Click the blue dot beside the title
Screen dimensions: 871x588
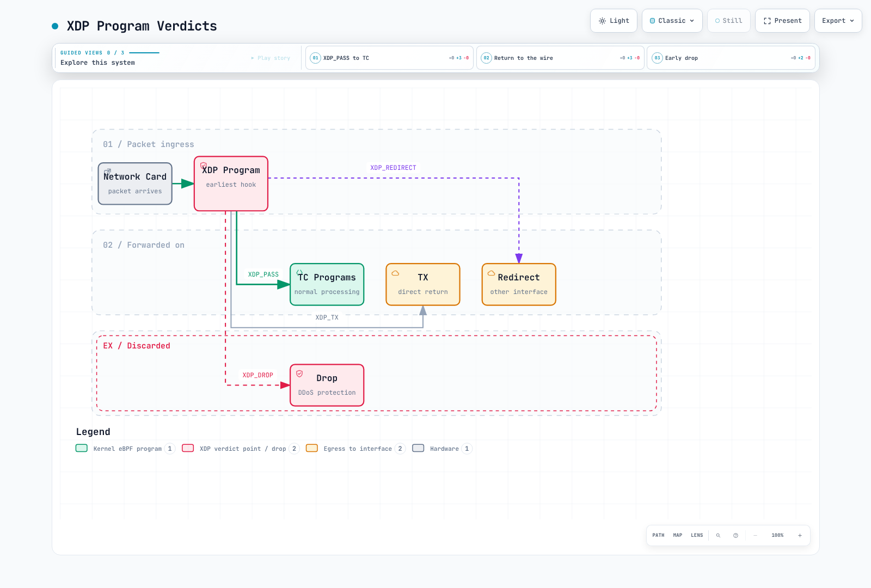55,26
